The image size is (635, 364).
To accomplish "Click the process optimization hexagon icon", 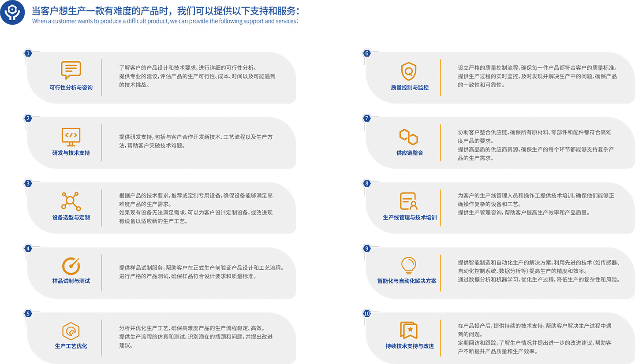I will click(x=71, y=331).
